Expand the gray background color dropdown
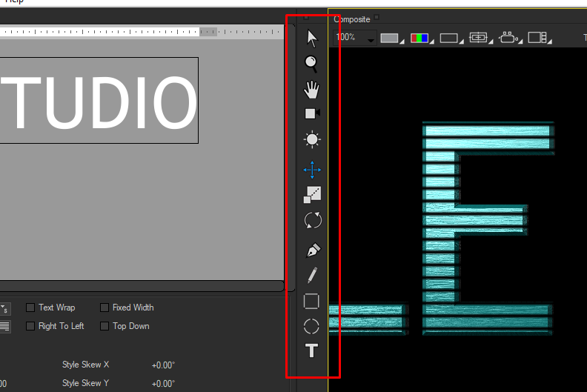 tap(391, 39)
